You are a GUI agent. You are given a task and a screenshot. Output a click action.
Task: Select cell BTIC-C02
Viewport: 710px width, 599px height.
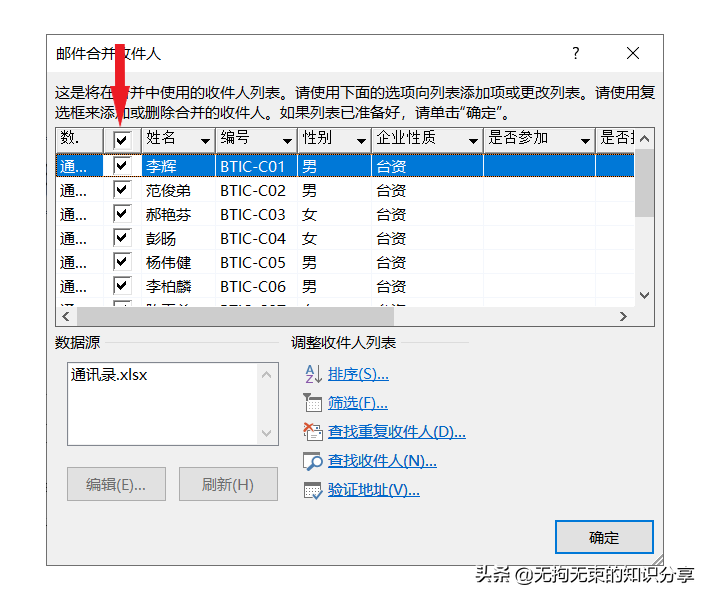[x=253, y=191]
